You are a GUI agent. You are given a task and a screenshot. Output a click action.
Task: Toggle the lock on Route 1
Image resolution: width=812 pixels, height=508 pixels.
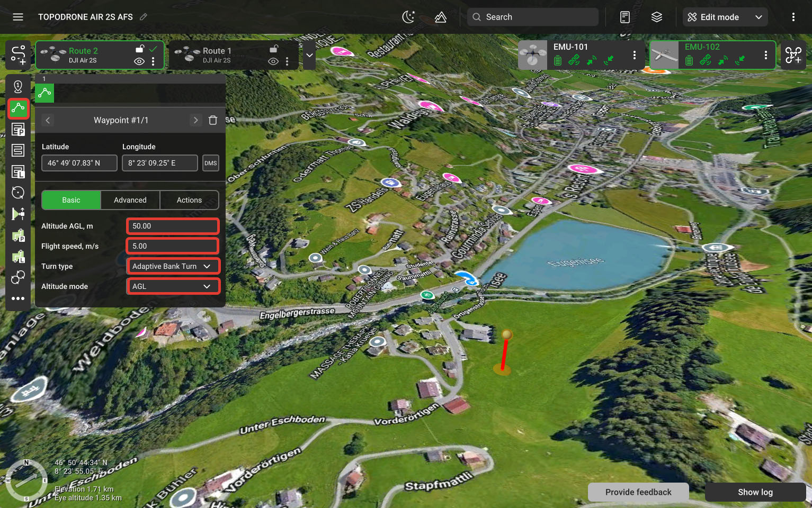pyautogui.click(x=274, y=49)
